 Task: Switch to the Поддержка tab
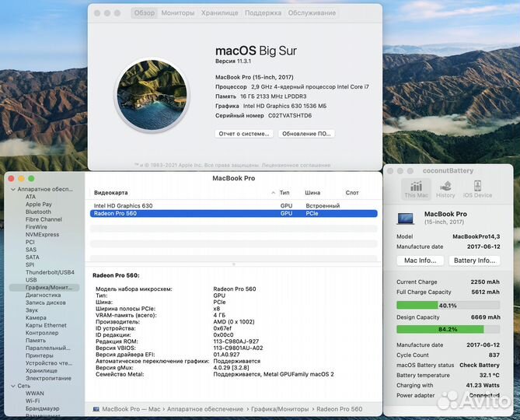click(x=263, y=13)
